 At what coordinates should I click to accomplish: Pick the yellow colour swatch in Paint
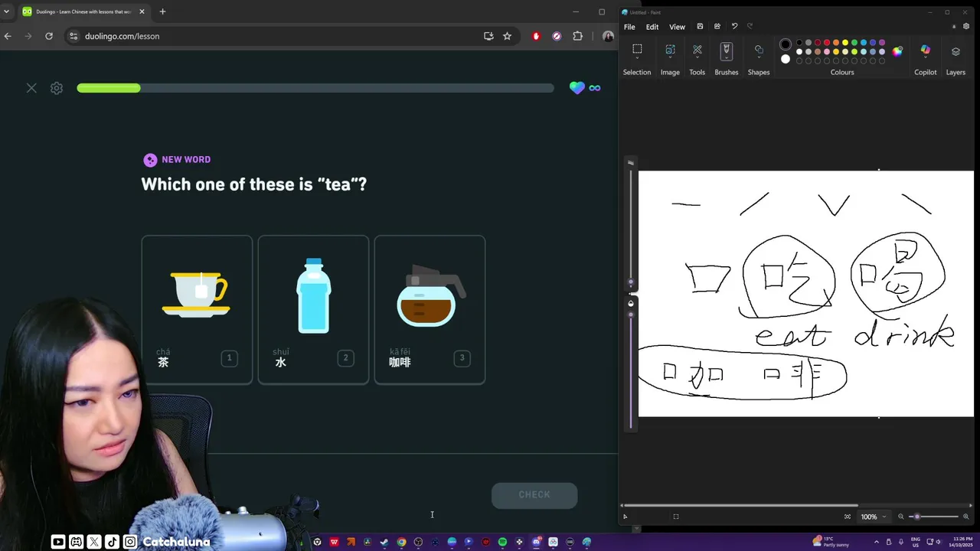[845, 43]
